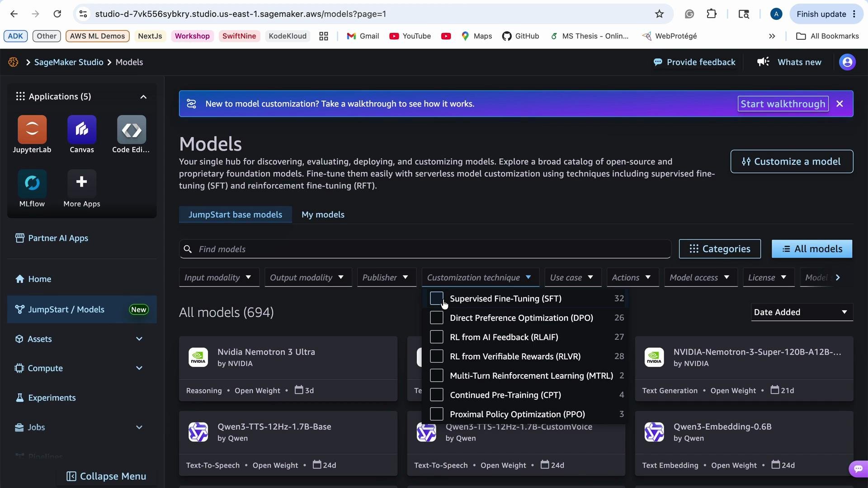
Task: Open the Use case filter dropdown
Action: pos(572,277)
